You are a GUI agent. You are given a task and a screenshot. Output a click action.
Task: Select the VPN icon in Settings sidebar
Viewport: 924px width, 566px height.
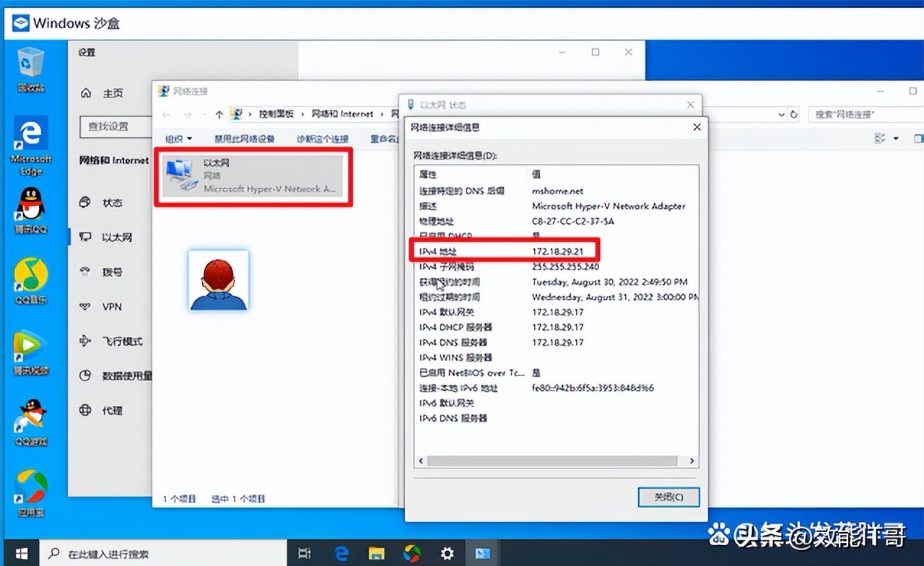coord(113,306)
